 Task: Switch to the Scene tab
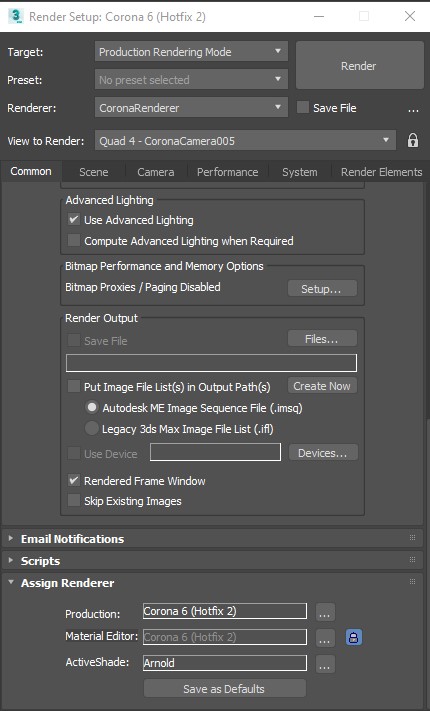tap(93, 172)
